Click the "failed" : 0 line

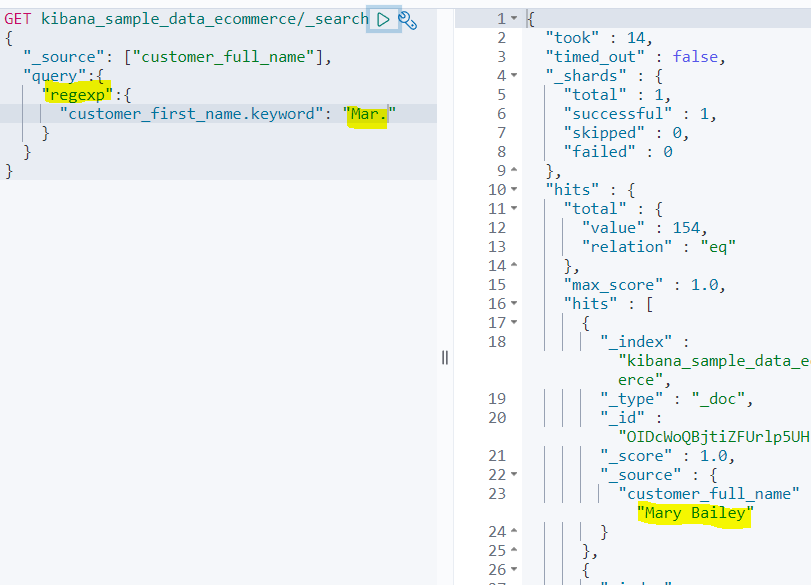(618, 152)
